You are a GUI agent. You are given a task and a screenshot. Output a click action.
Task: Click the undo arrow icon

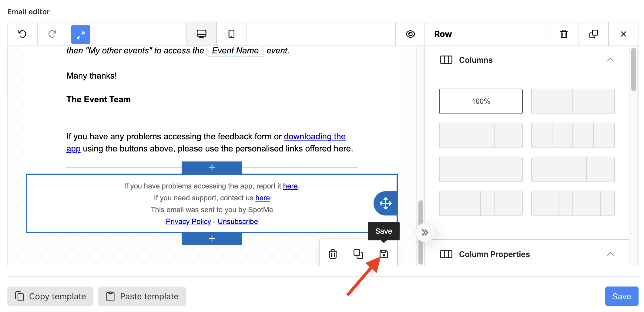22,34
